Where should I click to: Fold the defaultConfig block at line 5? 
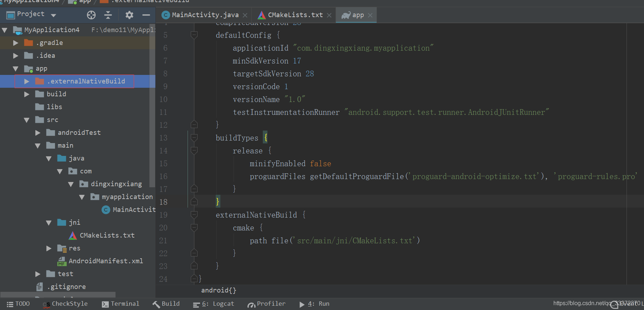coord(194,35)
